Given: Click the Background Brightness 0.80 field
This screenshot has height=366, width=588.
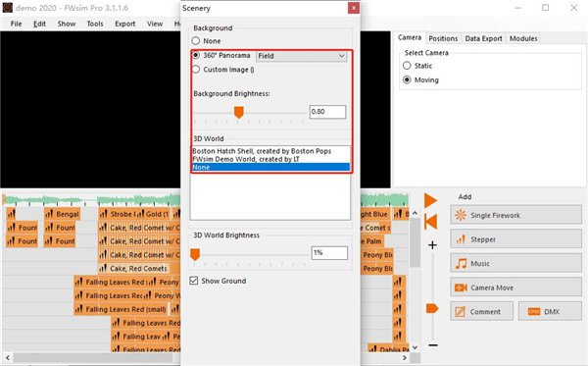Looking at the screenshot, I should point(327,112).
